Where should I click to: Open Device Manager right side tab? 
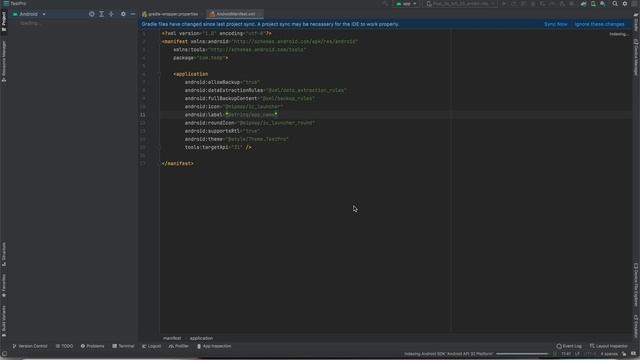click(x=636, y=57)
